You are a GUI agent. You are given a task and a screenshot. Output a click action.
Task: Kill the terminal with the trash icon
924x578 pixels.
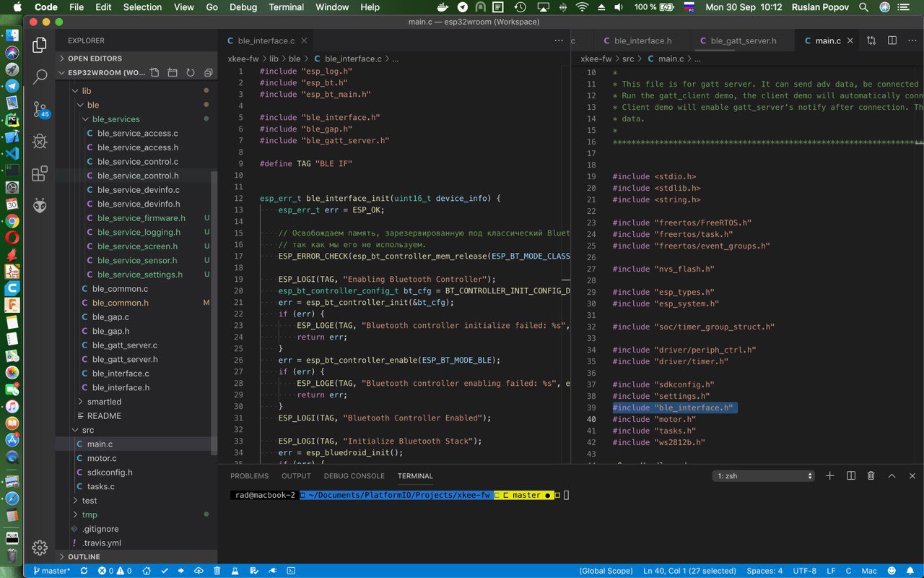click(x=871, y=475)
